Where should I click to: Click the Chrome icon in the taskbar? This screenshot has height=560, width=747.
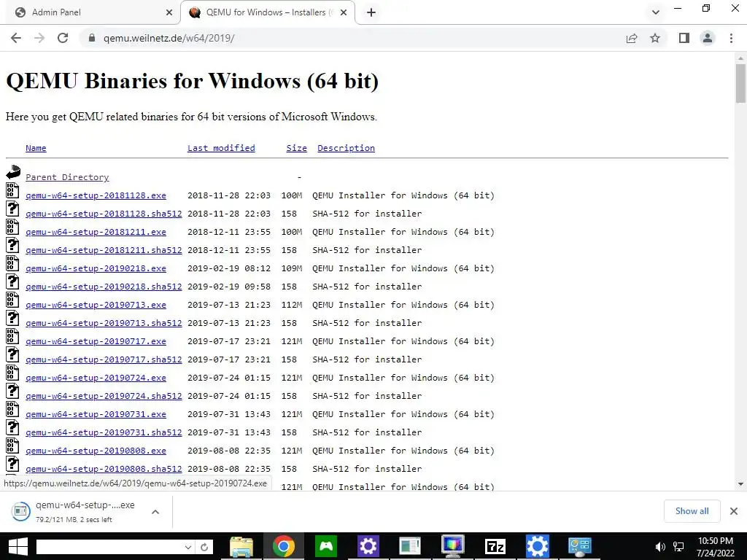284,546
